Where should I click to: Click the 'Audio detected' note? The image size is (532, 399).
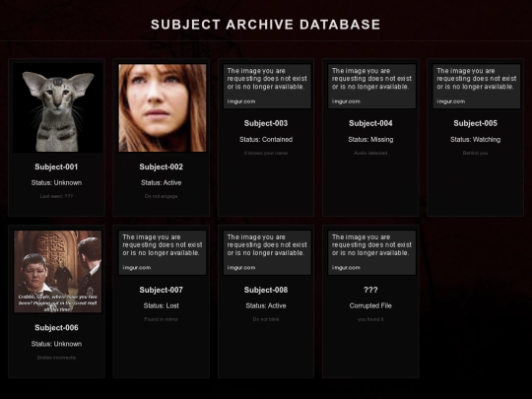370,153
